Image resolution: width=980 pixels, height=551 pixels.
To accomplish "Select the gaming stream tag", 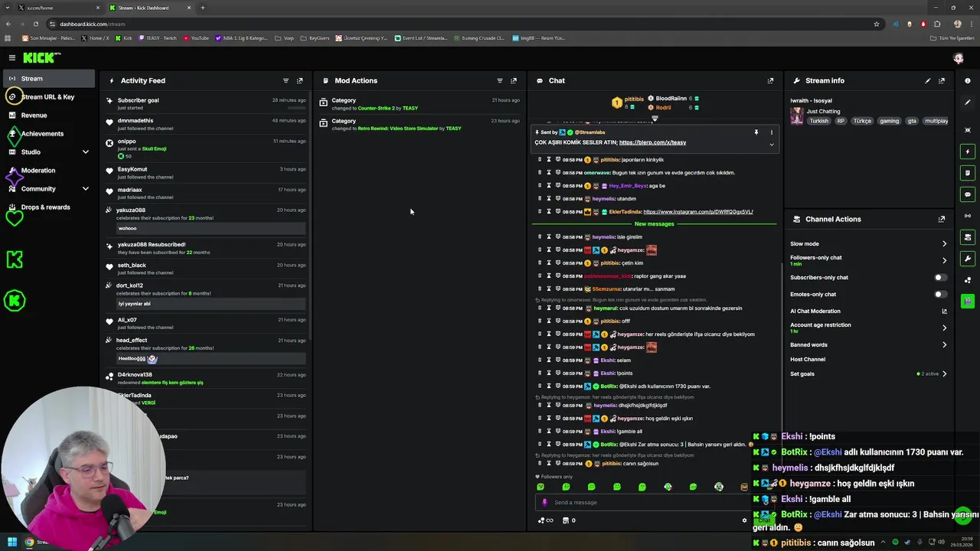I will tap(889, 121).
